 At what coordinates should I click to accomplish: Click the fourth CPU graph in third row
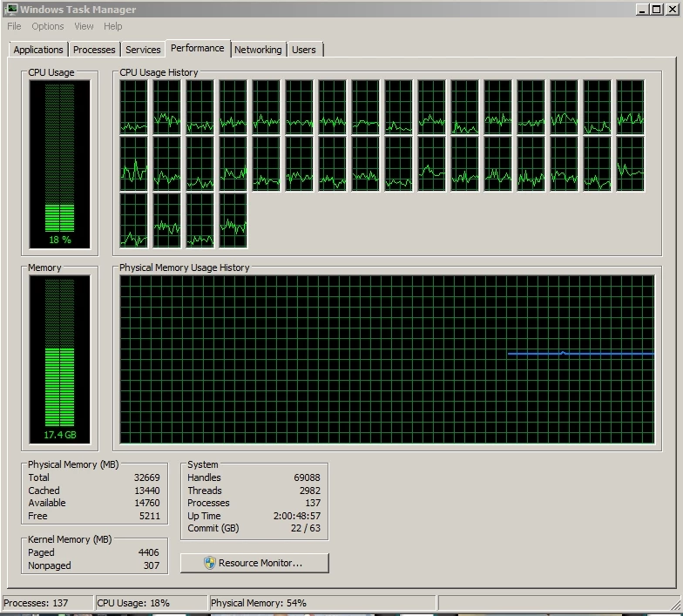click(233, 220)
